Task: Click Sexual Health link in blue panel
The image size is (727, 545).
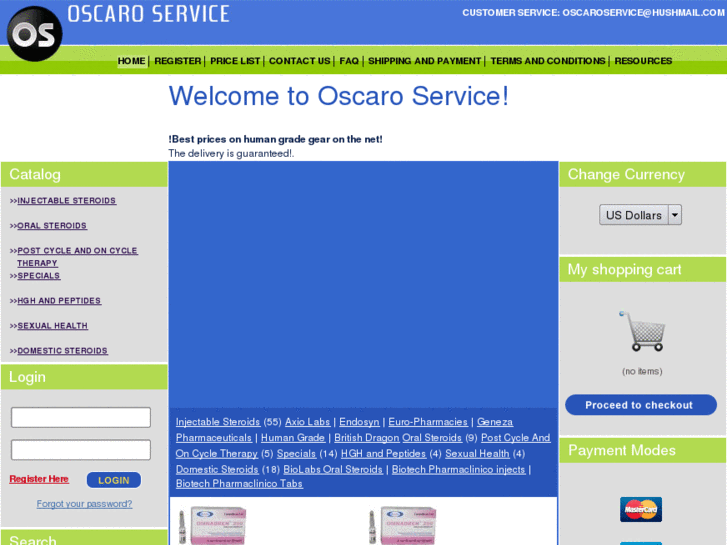Action: pos(477,453)
